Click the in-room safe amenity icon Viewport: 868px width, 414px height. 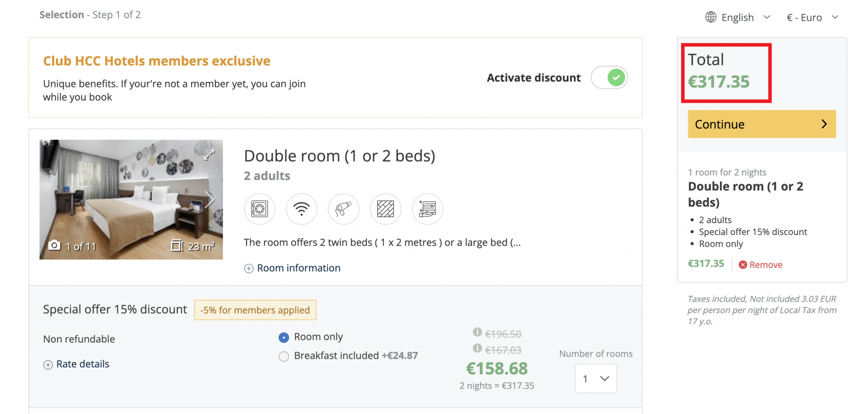pos(259,209)
